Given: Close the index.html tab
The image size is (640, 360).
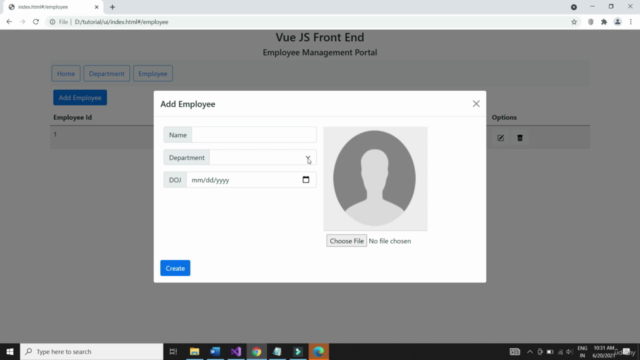Looking at the screenshot, I should (97, 7).
